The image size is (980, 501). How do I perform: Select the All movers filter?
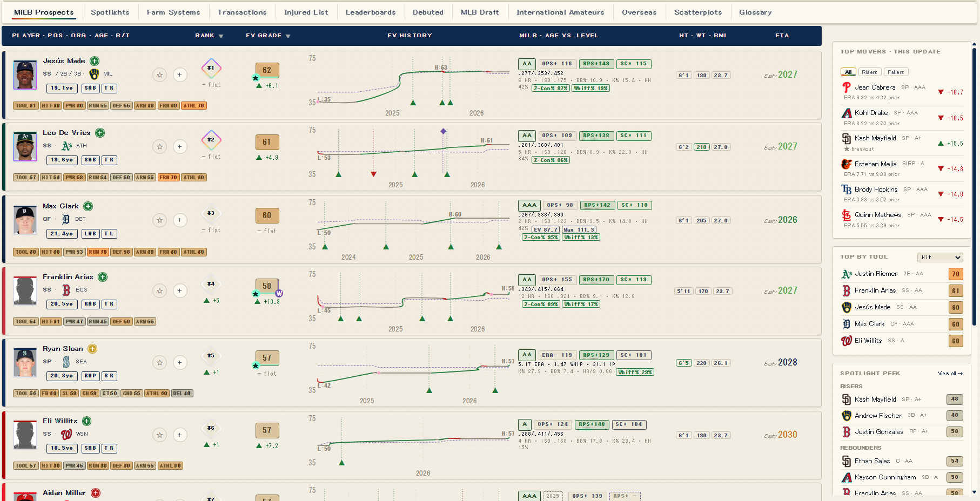[848, 72]
